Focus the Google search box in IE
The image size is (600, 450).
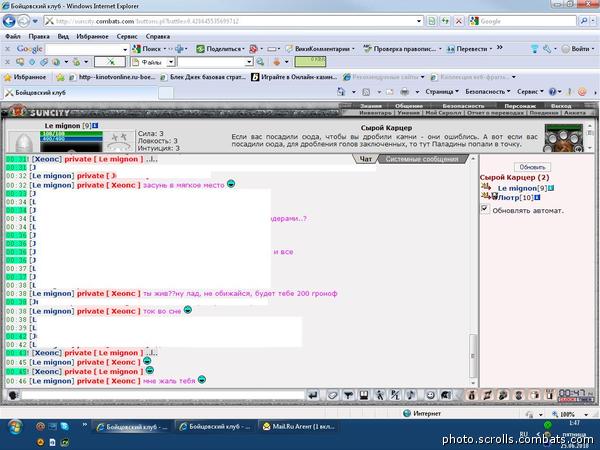tap(526, 21)
